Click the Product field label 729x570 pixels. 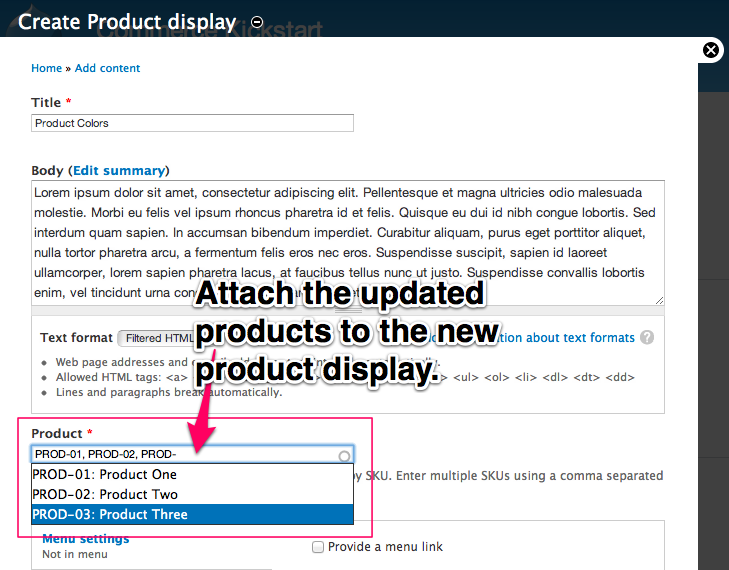point(57,433)
